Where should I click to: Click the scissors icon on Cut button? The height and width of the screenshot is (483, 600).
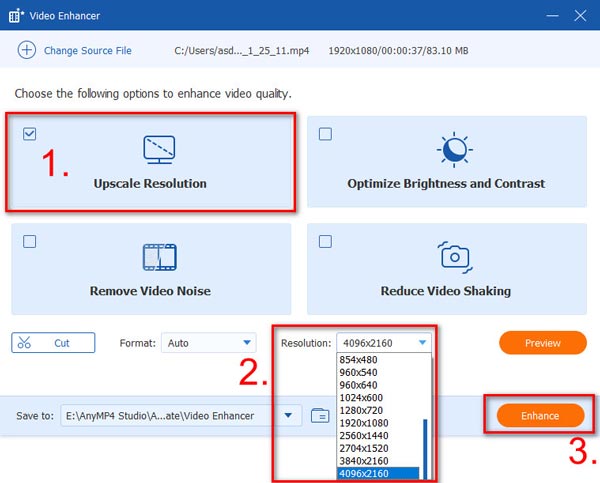pos(24,343)
